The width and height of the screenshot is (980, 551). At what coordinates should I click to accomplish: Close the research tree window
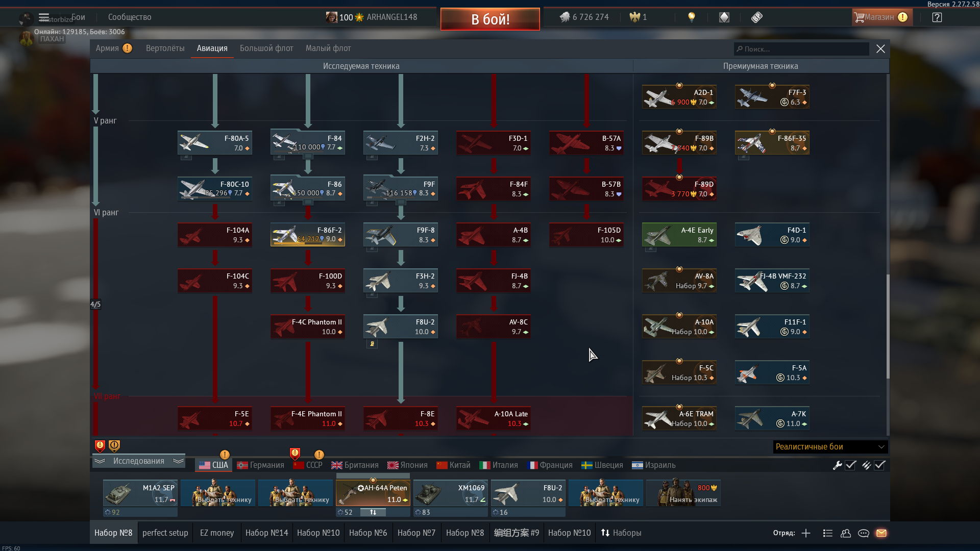point(880,48)
